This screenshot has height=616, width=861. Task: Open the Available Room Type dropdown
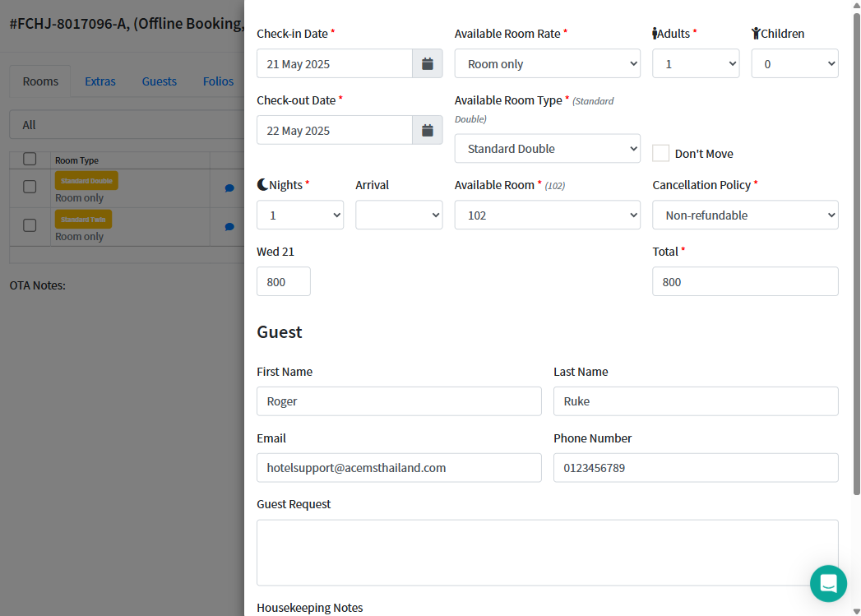(x=547, y=149)
